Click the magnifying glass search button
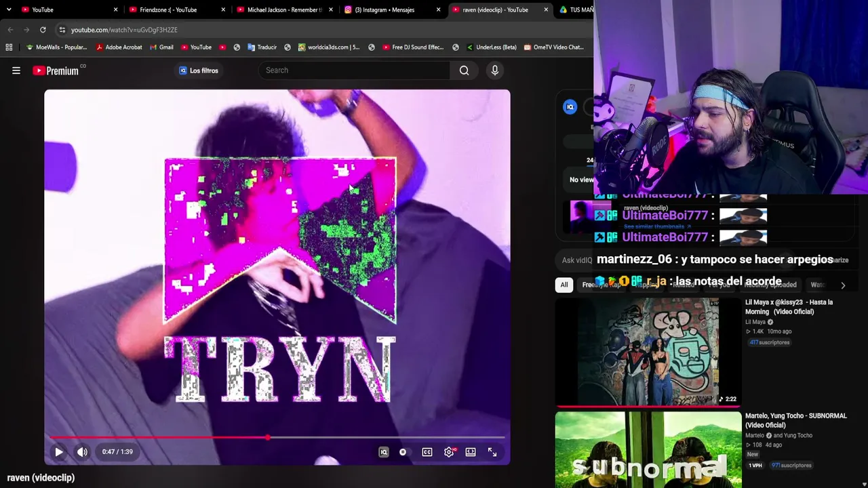The height and width of the screenshot is (488, 868). pos(464,70)
